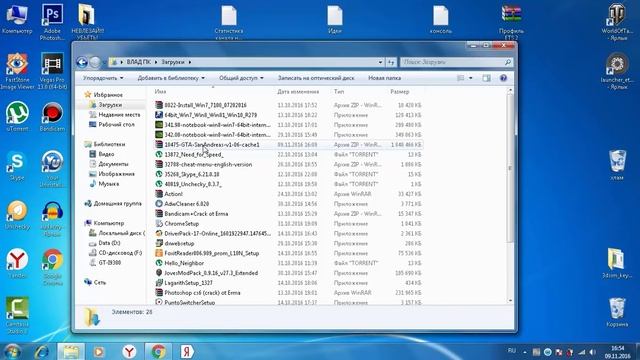Open the WorldOfTanks desktop shortcut
Image resolution: width=640 pixels, height=360 pixels.
click(x=617, y=21)
